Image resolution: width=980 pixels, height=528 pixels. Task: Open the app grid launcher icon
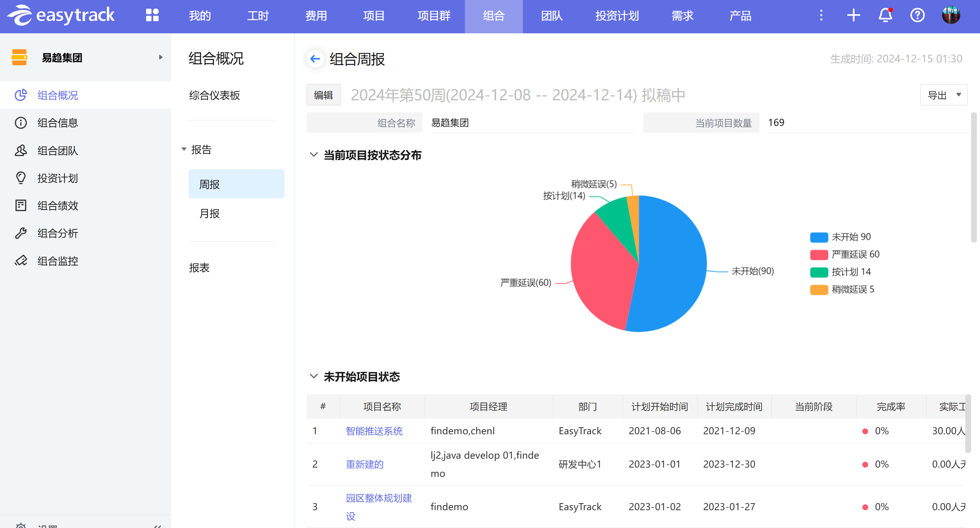click(x=152, y=15)
